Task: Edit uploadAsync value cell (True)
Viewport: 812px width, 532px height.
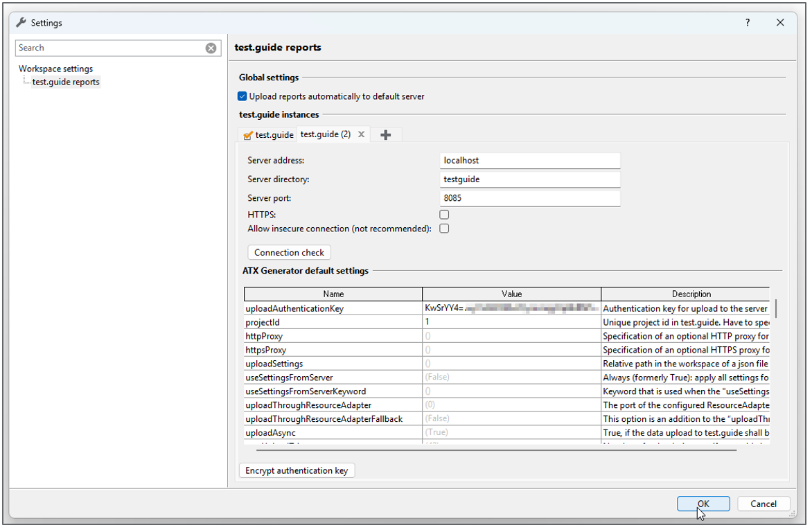Action: 511,433
